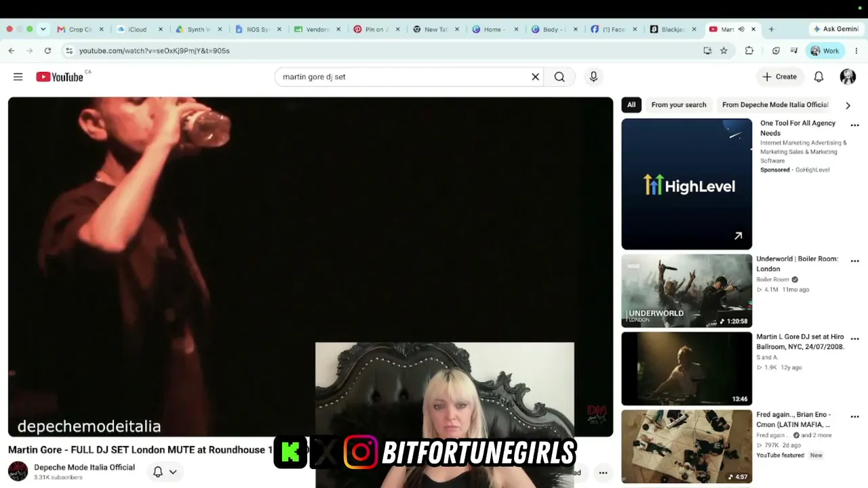Click the 3.31K subscribers text

pyautogui.click(x=58, y=478)
